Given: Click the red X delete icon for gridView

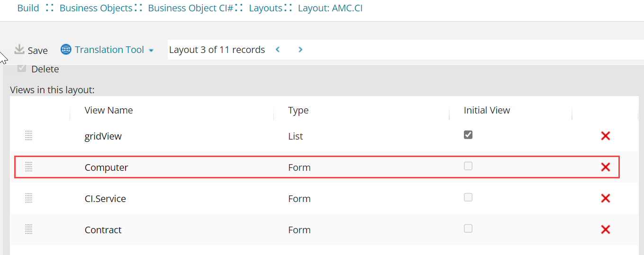Looking at the screenshot, I should coord(605,136).
